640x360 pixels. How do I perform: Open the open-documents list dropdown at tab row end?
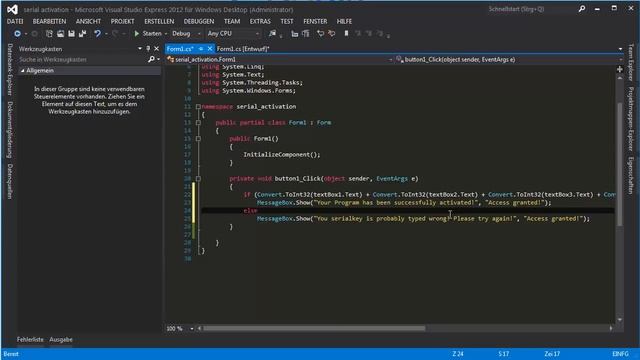tap(620, 49)
